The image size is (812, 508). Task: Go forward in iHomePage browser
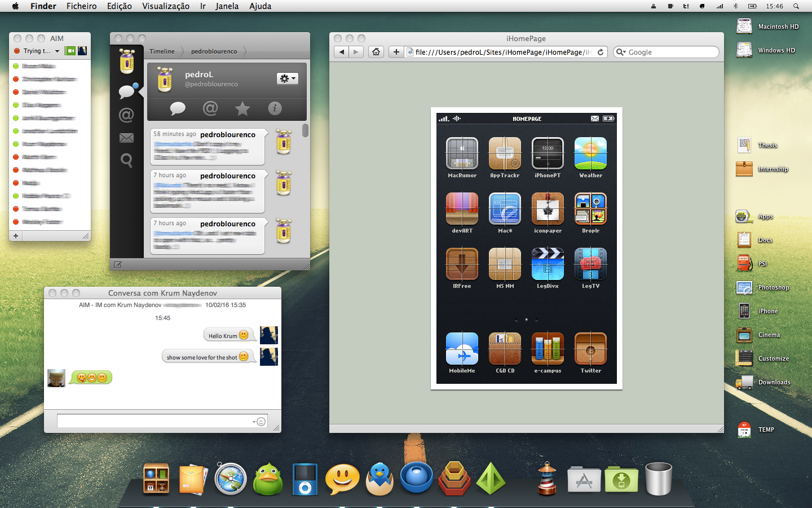(356, 52)
